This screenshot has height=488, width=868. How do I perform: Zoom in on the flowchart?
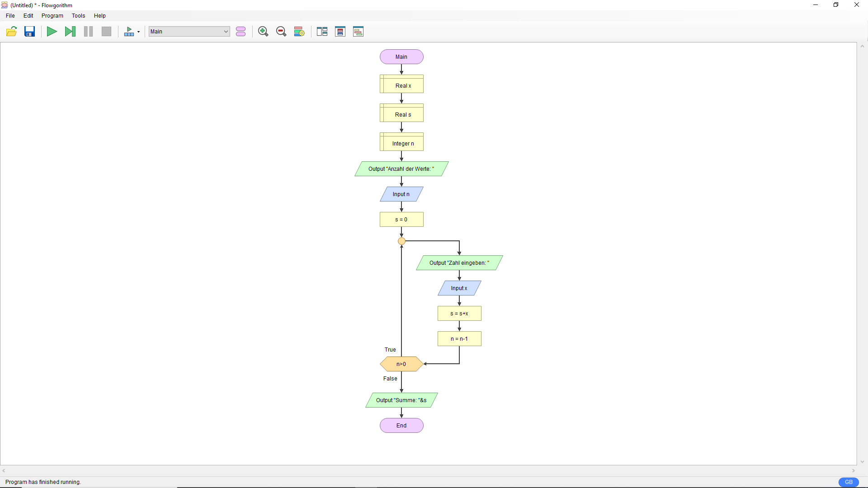pyautogui.click(x=263, y=32)
